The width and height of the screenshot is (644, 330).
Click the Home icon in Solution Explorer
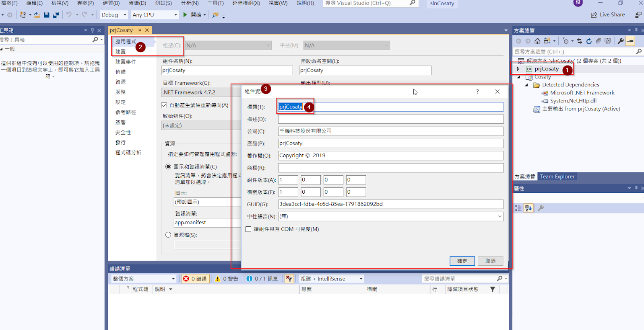click(537, 41)
